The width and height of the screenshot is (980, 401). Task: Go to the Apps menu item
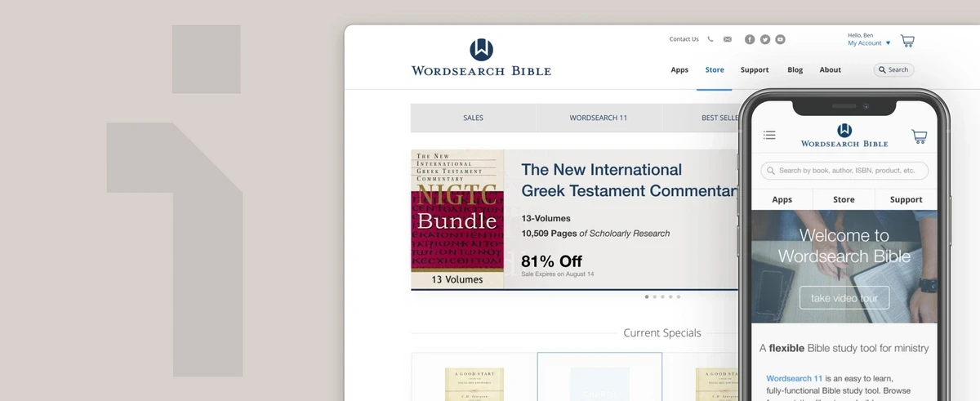679,70
